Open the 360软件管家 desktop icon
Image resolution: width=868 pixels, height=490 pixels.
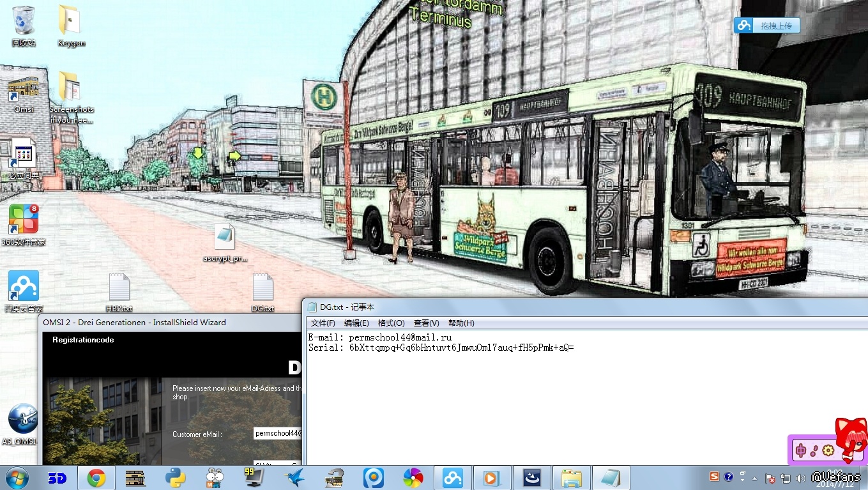[x=24, y=220]
